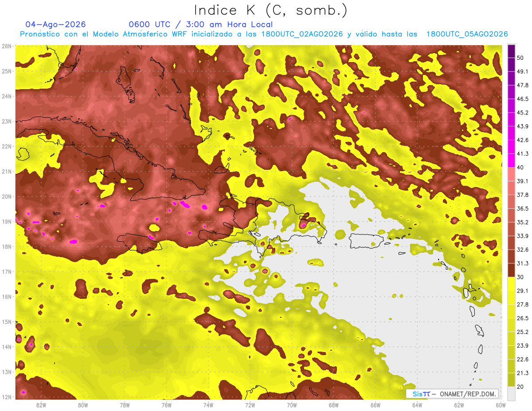Click the colorbar value '32.6'
The height and width of the screenshot is (411, 532).
pyautogui.click(x=523, y=250)
